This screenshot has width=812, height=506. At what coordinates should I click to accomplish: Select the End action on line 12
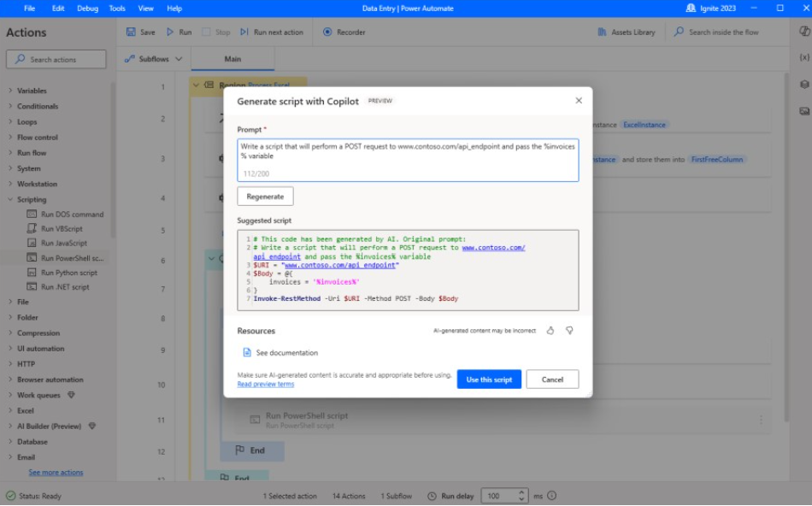252,450
